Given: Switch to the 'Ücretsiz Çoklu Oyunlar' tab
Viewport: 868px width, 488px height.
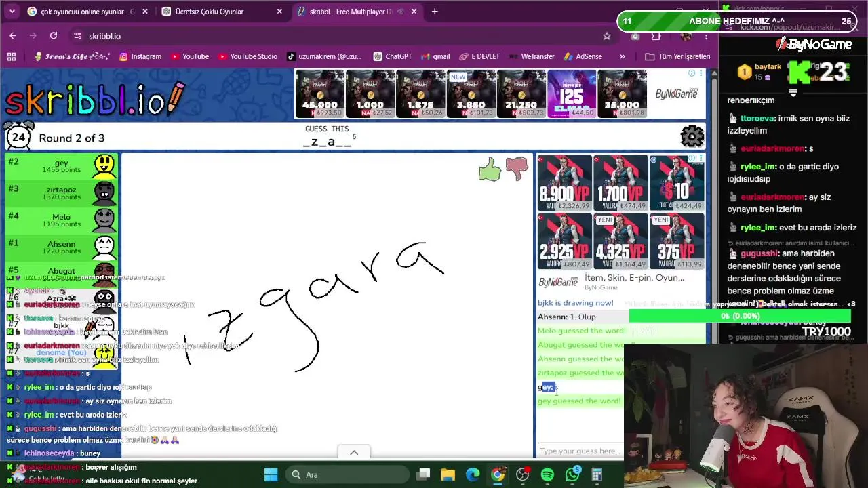Looking at the screenshot, I should click(223, 12).
